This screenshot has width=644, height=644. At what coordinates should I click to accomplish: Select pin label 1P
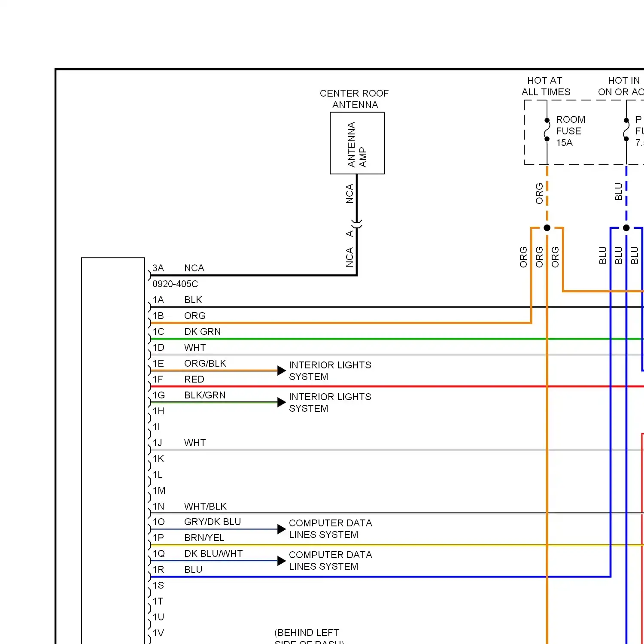coord(158,538)
